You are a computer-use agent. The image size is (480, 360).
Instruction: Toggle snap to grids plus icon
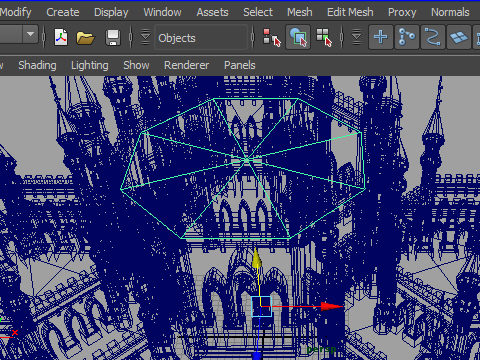(381, 37)
